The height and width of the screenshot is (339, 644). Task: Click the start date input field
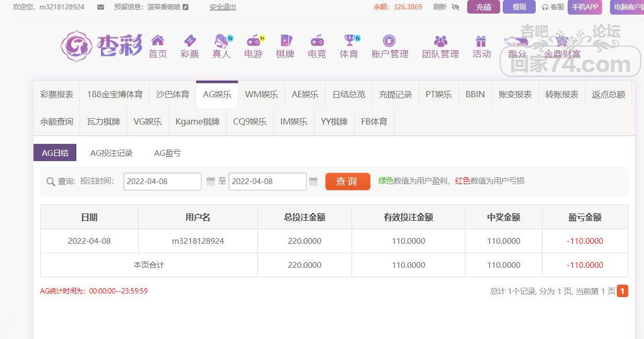point(162,182)
